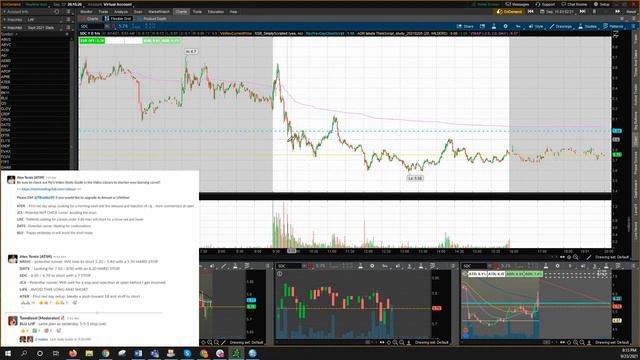
Task: Click pencil icon in bottom-left chart toolbar
Action: click(223, 266)
